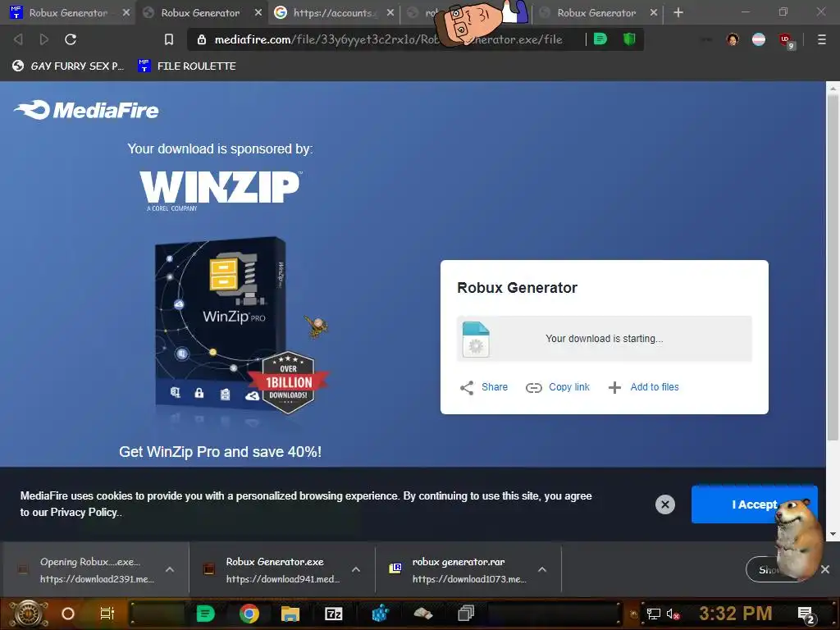Expand options for Opening Robux....exe download
This screenshot has width=840, height=630.
[x=170, y=569]
